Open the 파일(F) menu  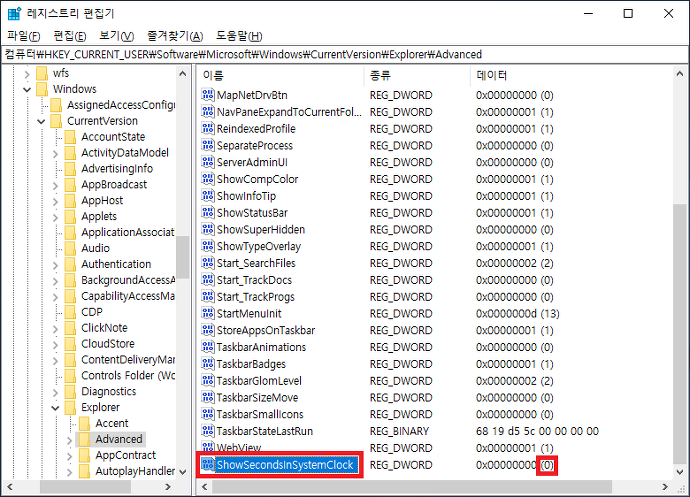tap(24, 36)
